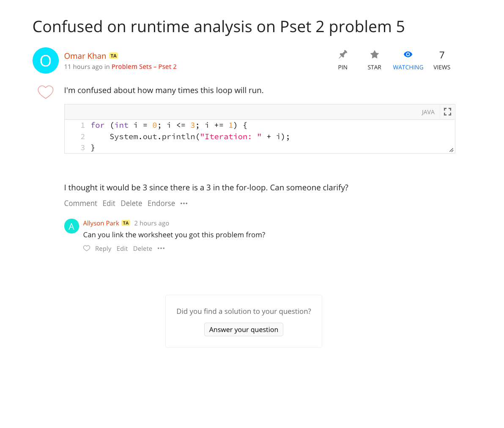Pin this thread with the pushpin icon

343,55
